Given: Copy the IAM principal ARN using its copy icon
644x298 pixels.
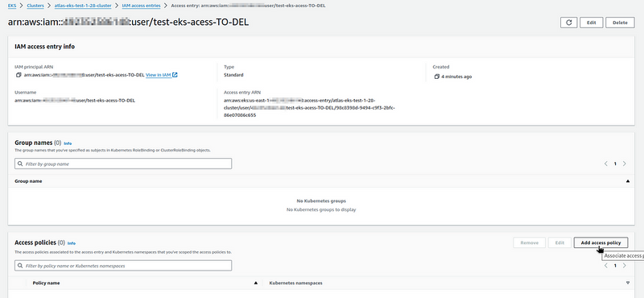Looking at the screenshot, I should [18, 75].
